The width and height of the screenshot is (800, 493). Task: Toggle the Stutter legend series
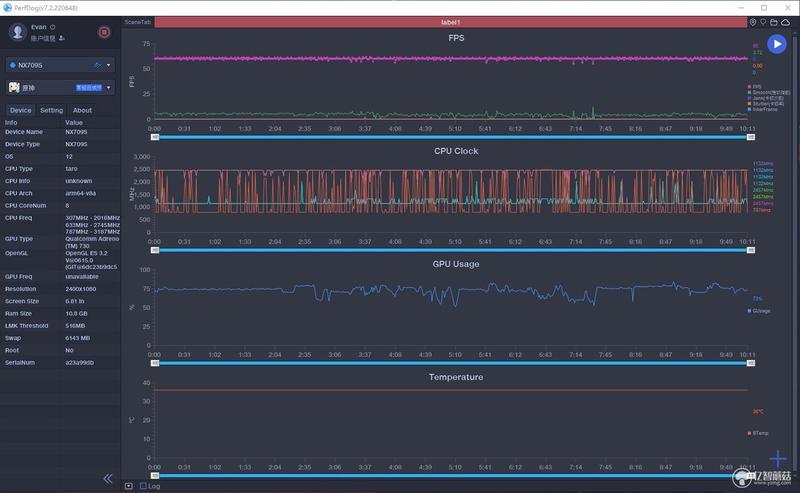tap(765, 104)
